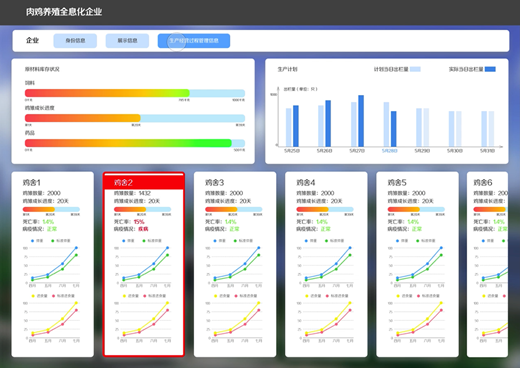Click 鸡雏数量 1432 in 鸡舍2
Viewport: 520px width, 368px height.
click(x=132, y=193)
